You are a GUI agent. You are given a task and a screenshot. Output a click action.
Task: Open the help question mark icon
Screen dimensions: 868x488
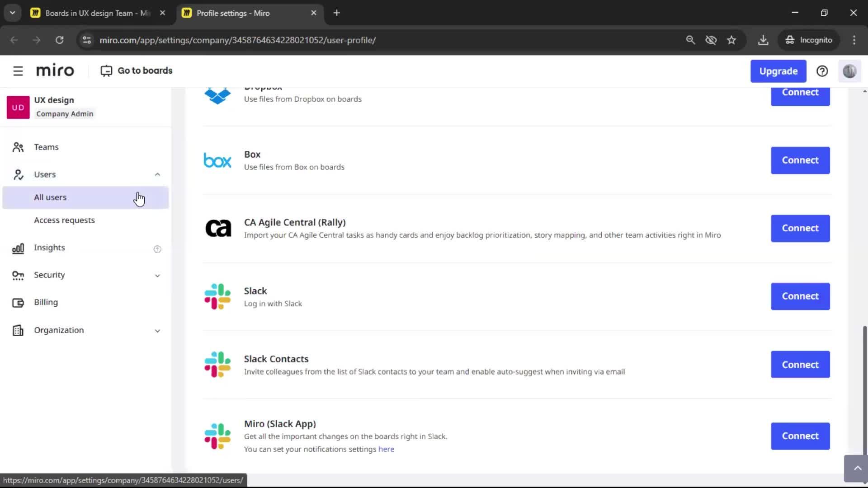tap(822, 71)
